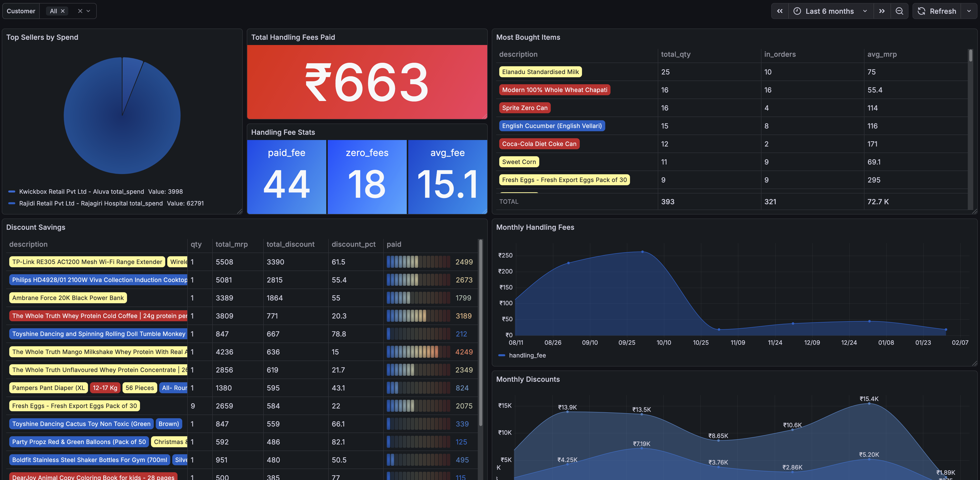Click the refresh arrows icon beside Refresh
980x480 pixels.
[921, 11]
